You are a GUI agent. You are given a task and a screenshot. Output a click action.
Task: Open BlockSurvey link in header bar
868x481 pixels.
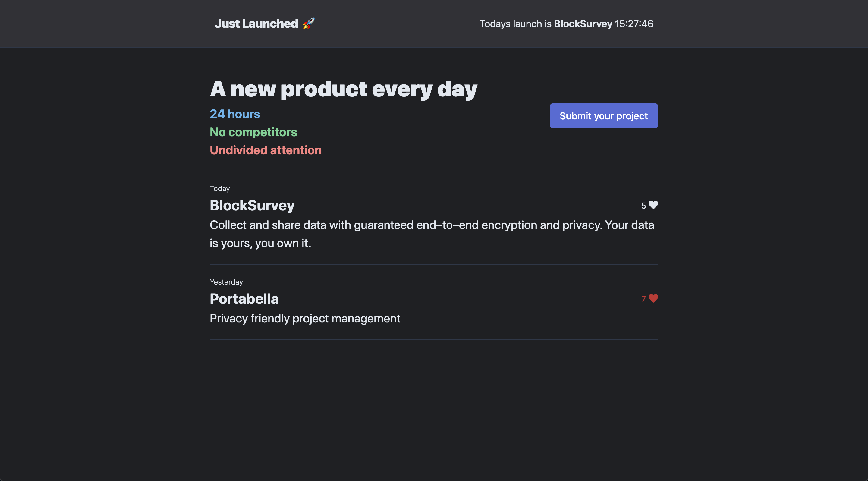[583, 24]
